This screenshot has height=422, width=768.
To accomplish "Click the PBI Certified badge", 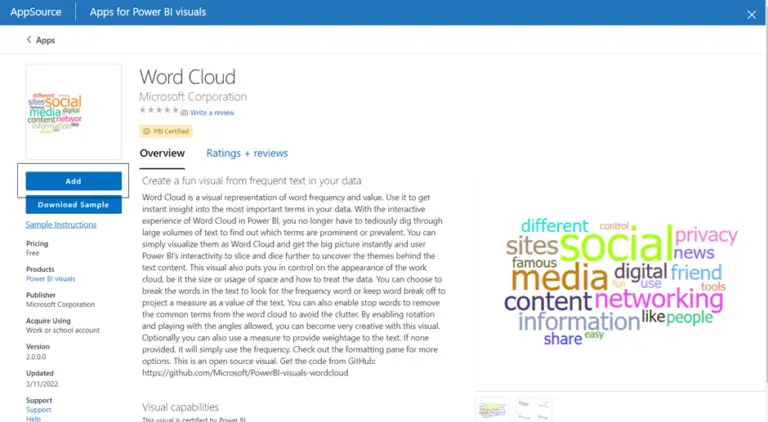I will pos(167,131).
